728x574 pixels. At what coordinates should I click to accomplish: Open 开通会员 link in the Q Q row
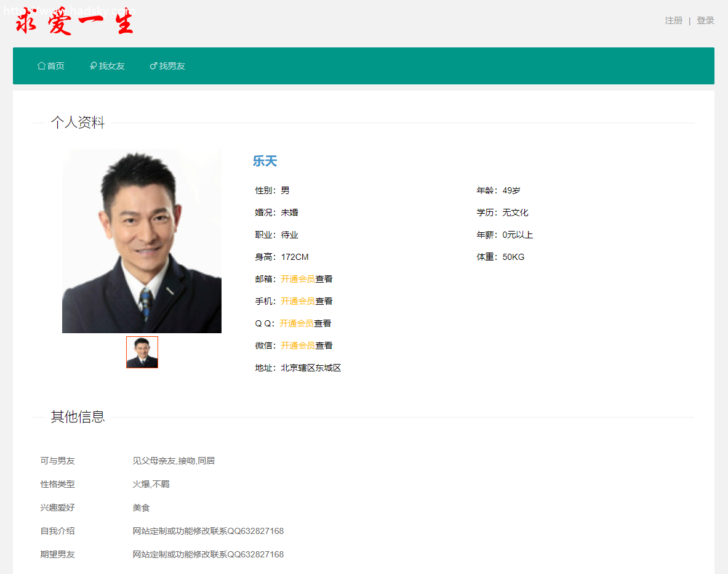[297, 323]
